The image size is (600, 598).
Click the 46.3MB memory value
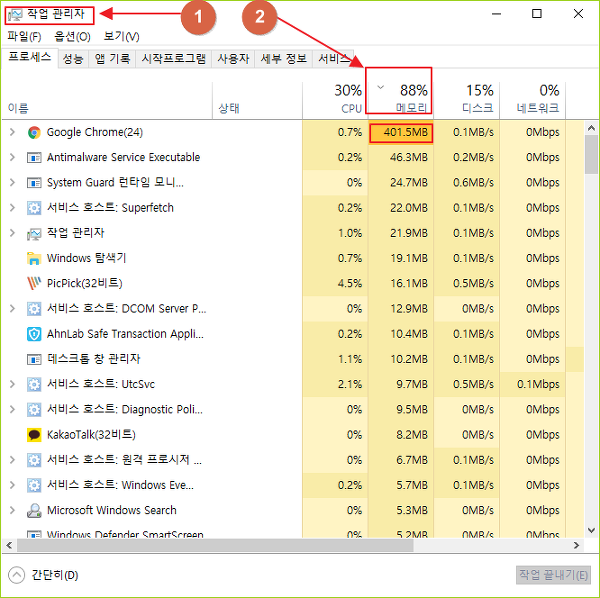408,157
